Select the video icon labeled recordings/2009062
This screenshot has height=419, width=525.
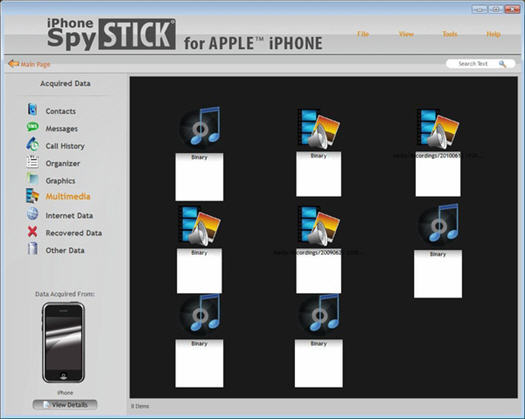319,226
